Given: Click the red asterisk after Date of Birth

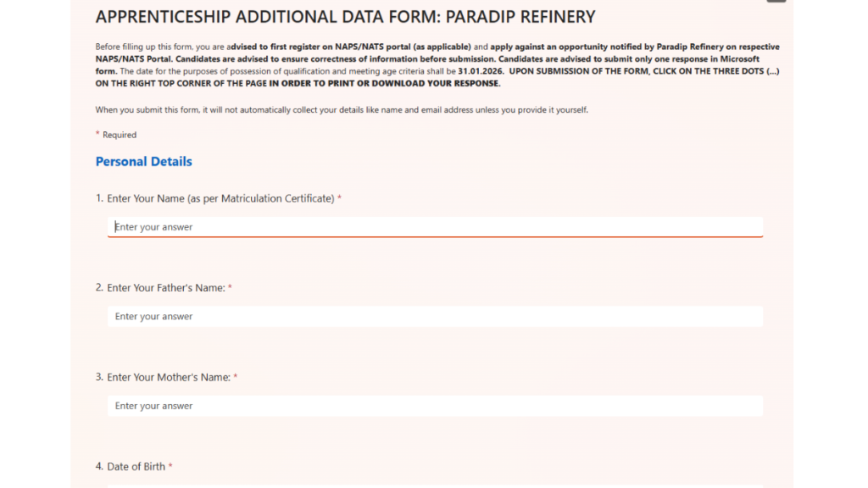Looking at the screenshot, I should 170,467.
